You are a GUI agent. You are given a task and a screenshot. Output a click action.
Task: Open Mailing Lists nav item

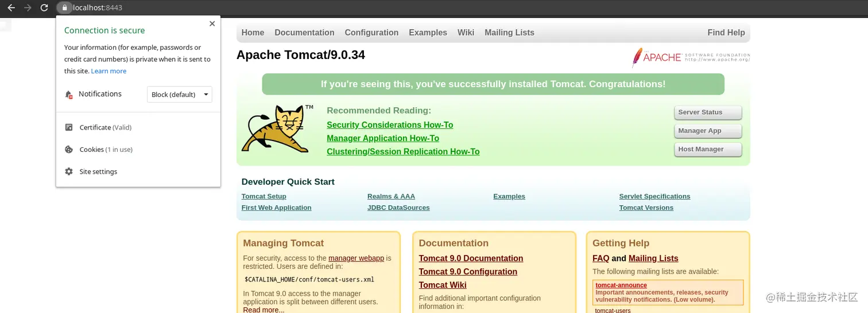[509, 33]
